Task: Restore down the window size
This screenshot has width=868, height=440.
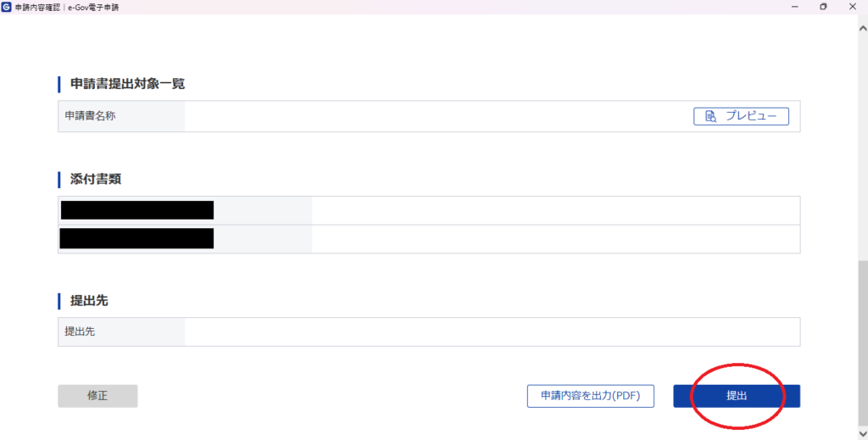Action: pos(823,7)
